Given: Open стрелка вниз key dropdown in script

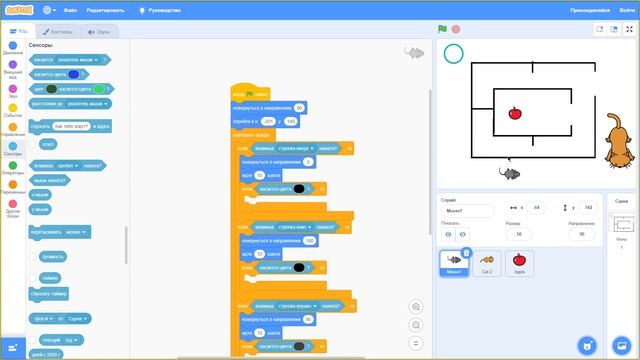Looking at the screenshot, I should click(x=294, y=227).
